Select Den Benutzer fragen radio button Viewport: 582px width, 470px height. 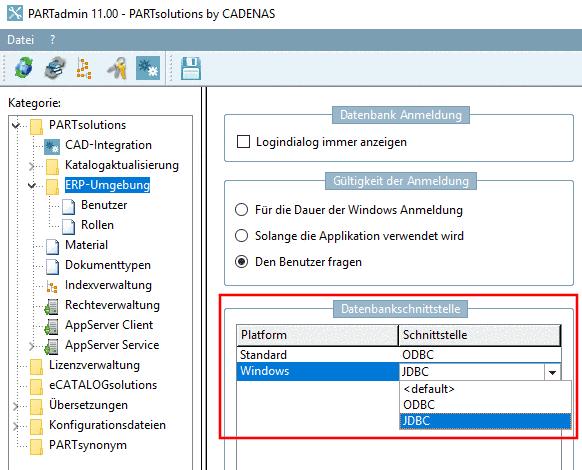pos(241,262)
